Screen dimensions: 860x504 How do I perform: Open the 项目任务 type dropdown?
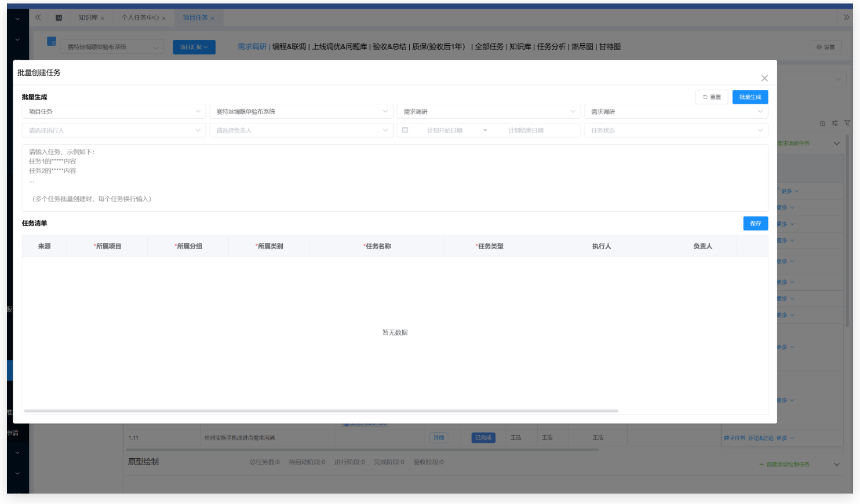click(x=114, y=112)
